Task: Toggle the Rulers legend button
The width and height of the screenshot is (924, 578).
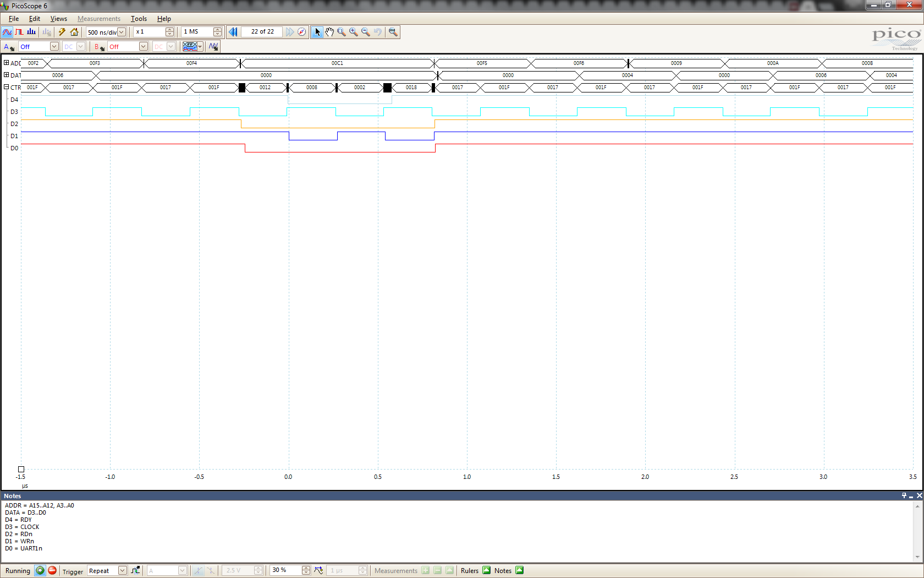Action: tap(487, 570)
